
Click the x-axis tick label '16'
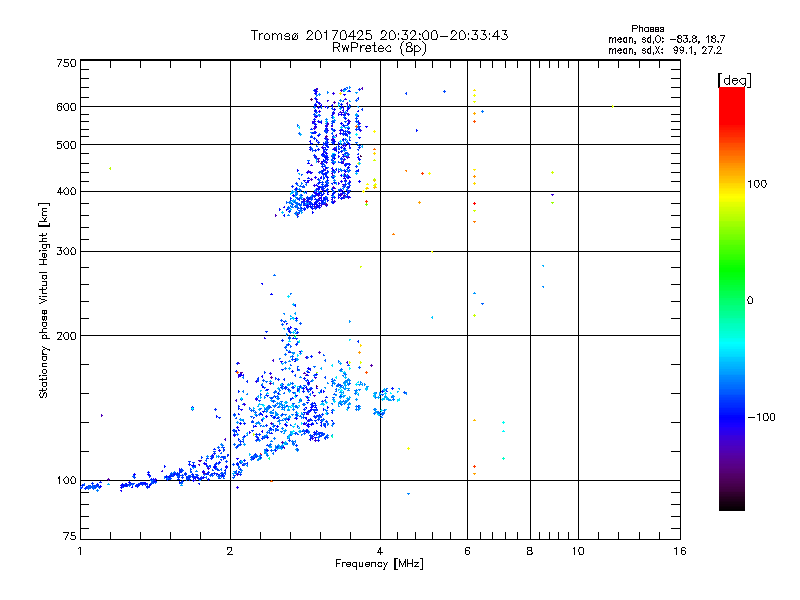pos(680,551)
